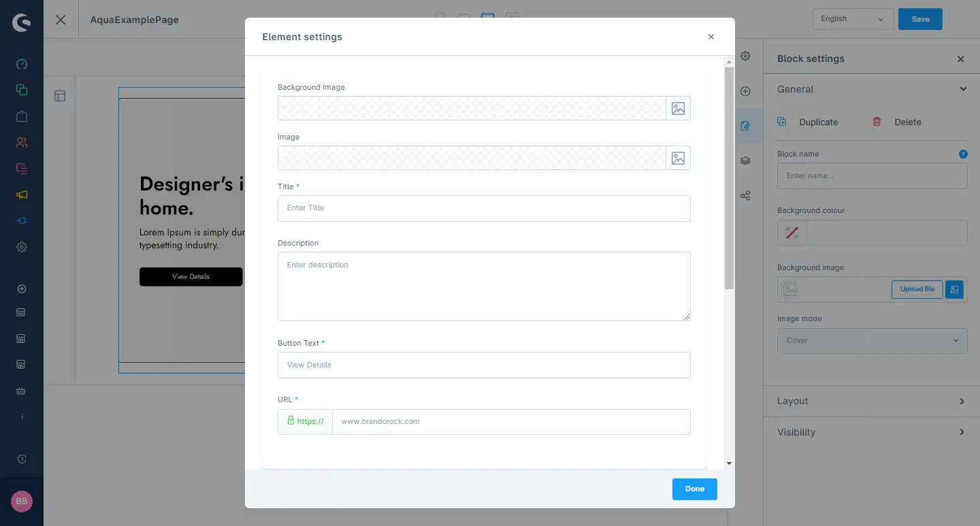
Task: Open the Marketing megaphone sidebar icon
Action: coord(22,195)
